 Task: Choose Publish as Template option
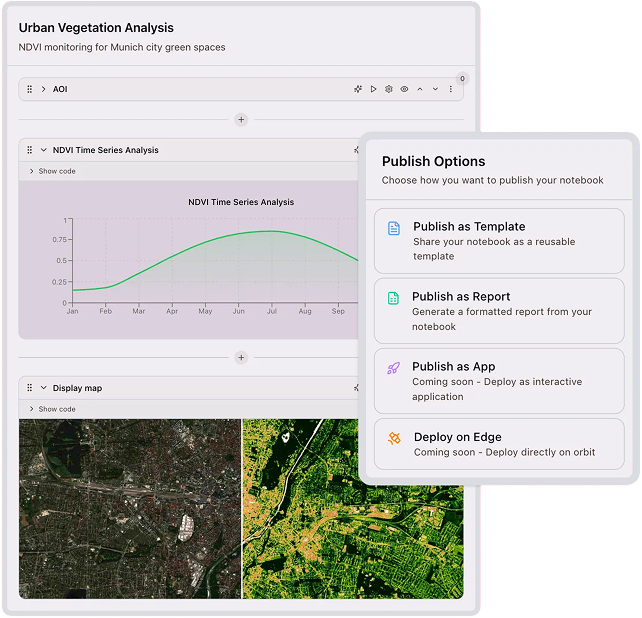(x=498, y=241)
